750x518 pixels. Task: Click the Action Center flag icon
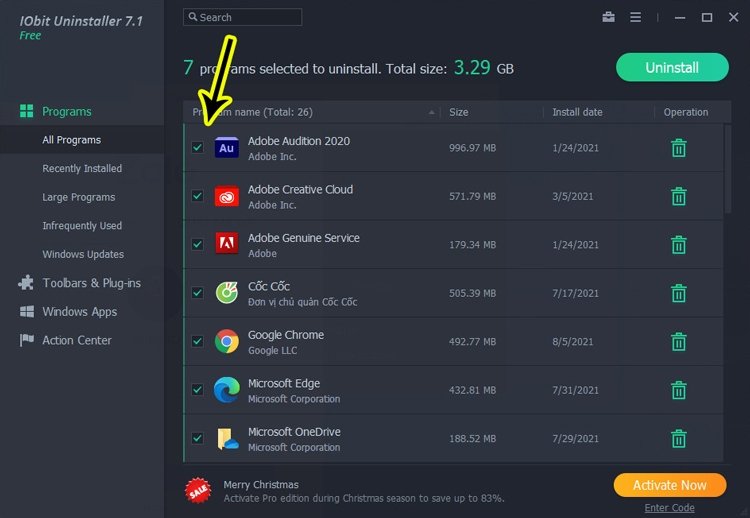pyautogui.click(x=26, y=340)
